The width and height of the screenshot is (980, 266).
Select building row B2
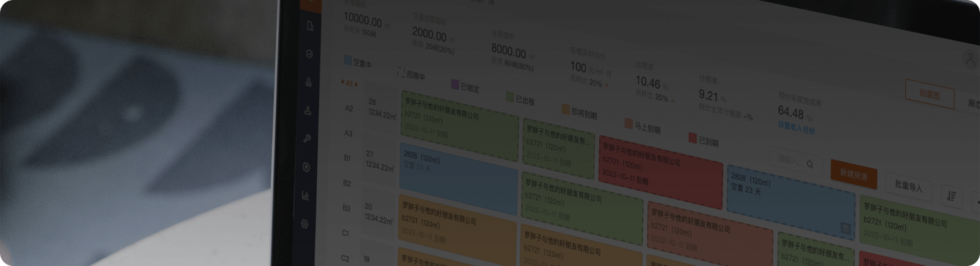[x=347, y=183]
